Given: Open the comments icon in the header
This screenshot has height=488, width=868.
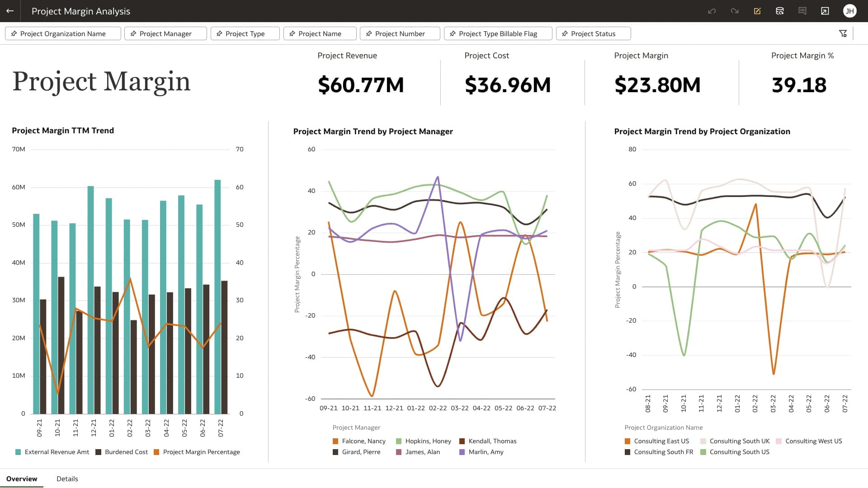Looking at the screenshot, I should (x=802, y=11).
